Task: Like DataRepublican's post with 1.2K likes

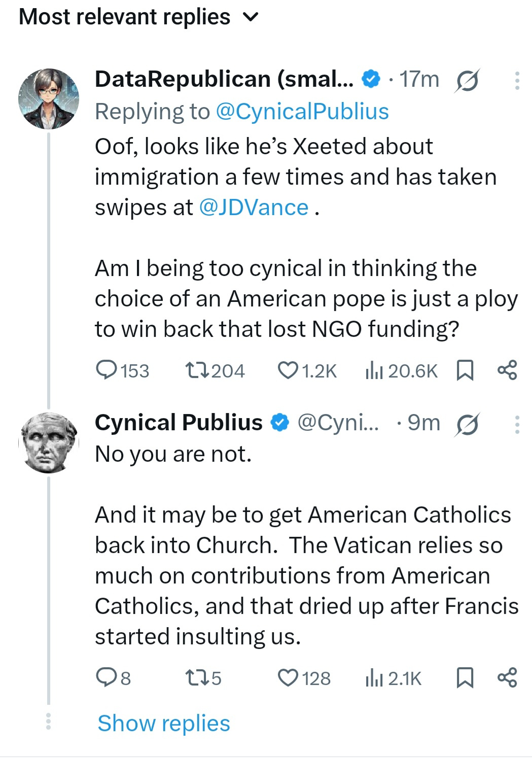Action: coord(288,370)
